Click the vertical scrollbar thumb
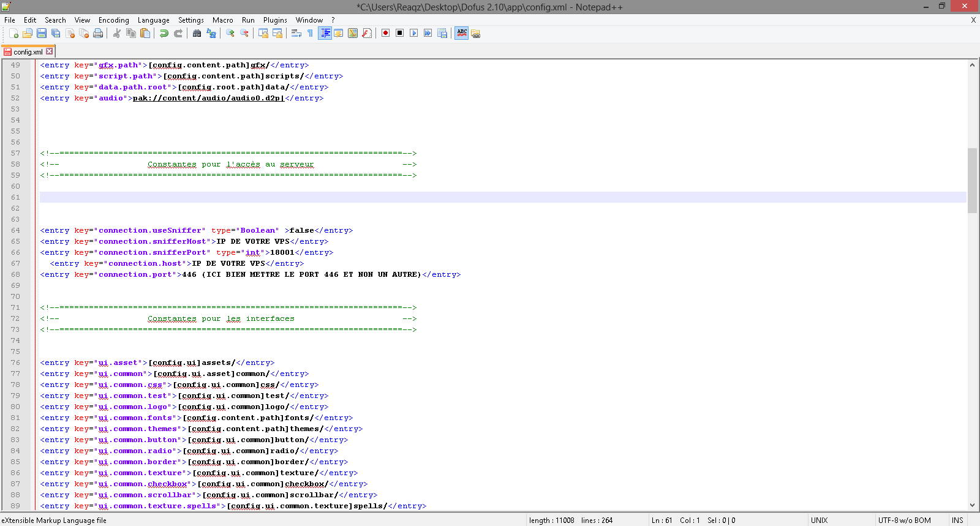This screenshot has height=526, width=980. pyautogui.click(x=972, y=180)
